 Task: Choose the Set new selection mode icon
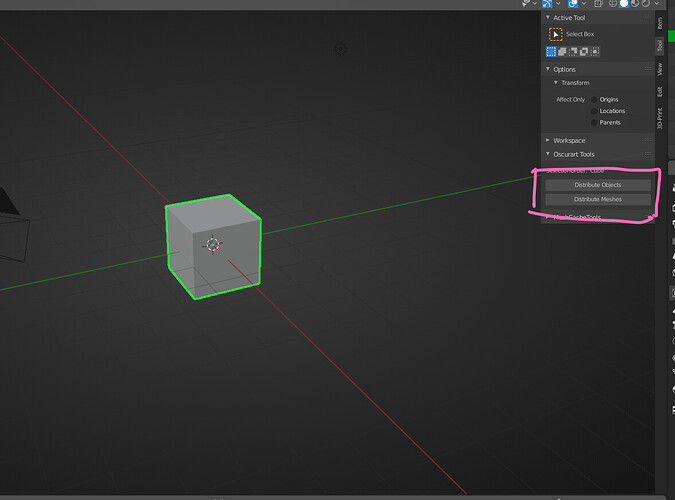(551, 52)
